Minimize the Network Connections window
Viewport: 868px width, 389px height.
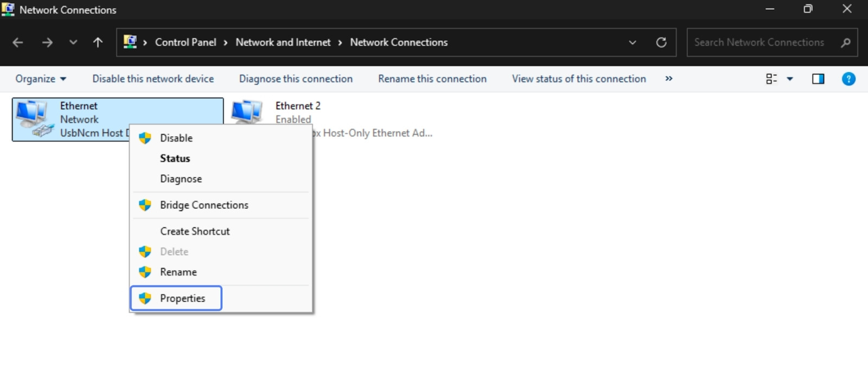[x=770, y=9]
